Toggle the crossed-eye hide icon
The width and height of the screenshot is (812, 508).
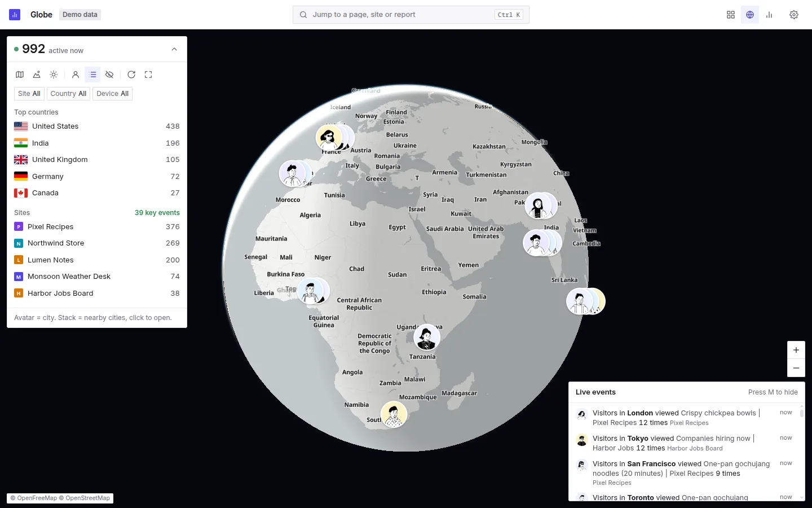(x=109, y=75)
